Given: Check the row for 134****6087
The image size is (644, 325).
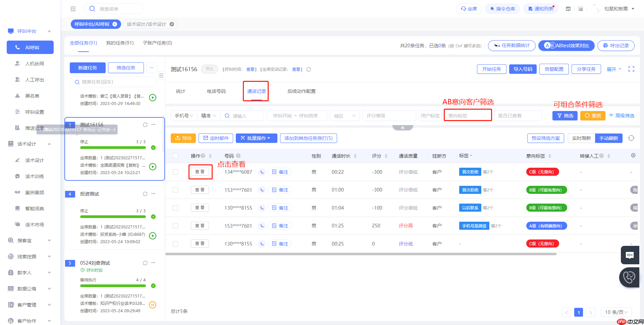Looking at the screenshot, I should click(x=175, y=172).
